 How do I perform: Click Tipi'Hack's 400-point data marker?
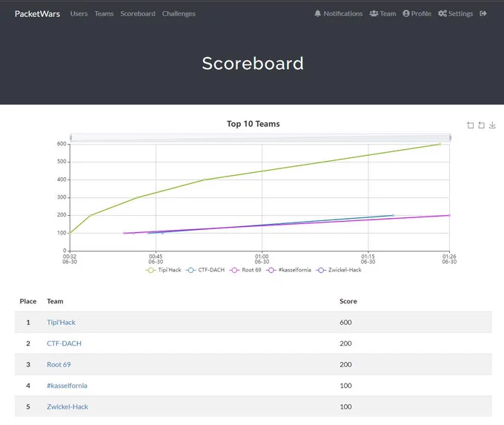click(204, 179)
